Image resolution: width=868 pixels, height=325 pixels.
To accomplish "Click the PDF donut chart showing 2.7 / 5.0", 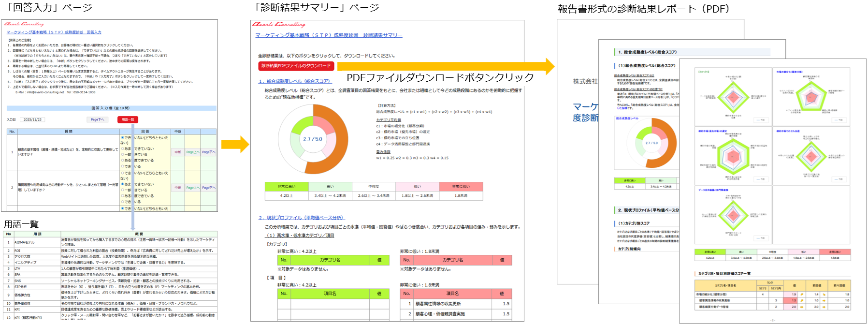I will click(652, 143).
